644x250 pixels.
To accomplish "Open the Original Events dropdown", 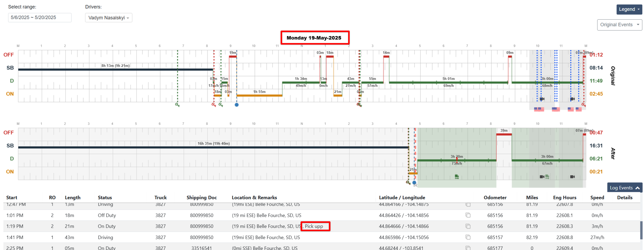I will coord(620,25).
